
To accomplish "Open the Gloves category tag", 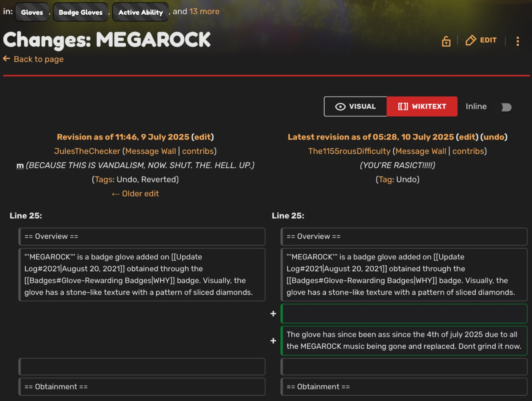I will pyautogui.click(x=32, y=12).
